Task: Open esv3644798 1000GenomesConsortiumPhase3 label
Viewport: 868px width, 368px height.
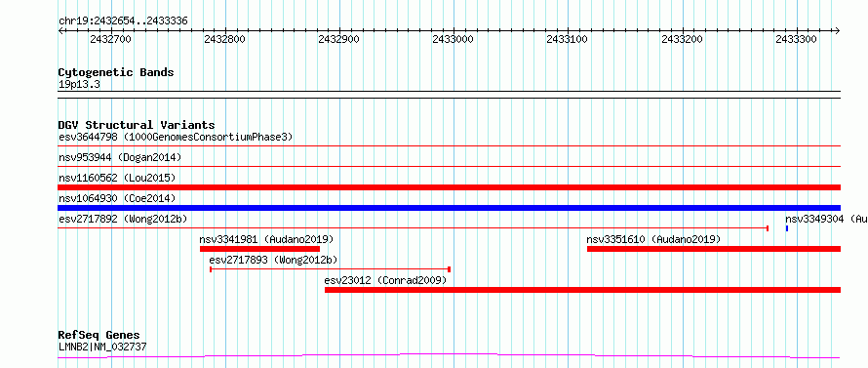Action: click(176, 137)
